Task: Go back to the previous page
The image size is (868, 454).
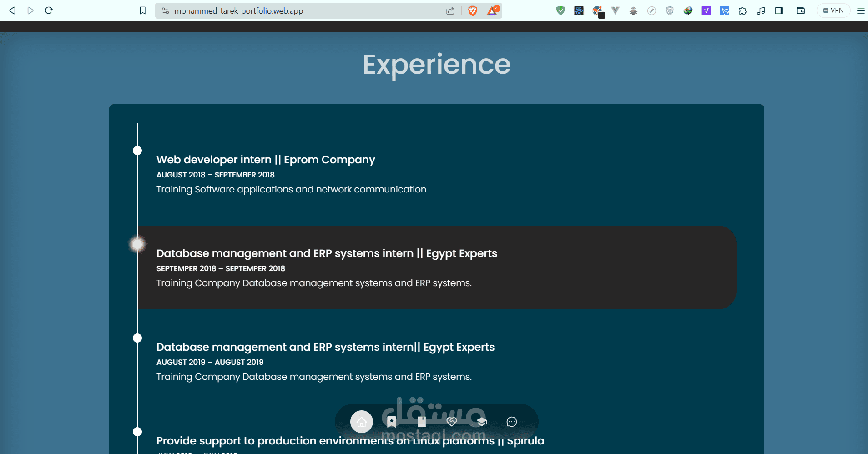Action: [12, 10]
